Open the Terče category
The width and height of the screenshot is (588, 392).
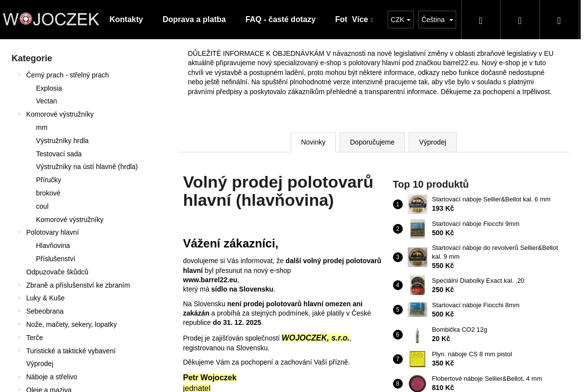[34, 338]
